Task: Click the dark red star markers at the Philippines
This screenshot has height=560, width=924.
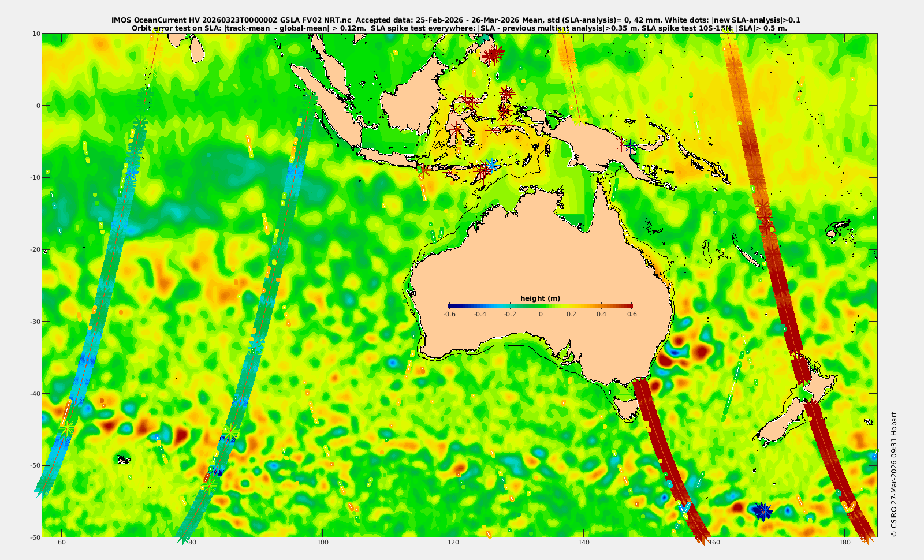Action: click(493, 54)
